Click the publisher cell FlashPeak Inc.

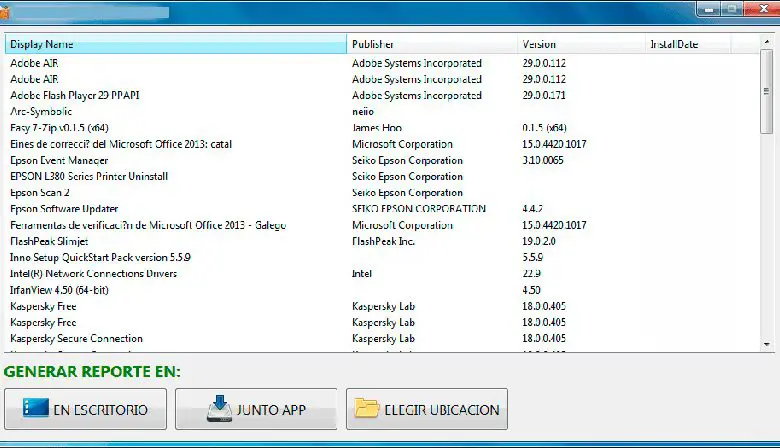click(x=383, y=241)
